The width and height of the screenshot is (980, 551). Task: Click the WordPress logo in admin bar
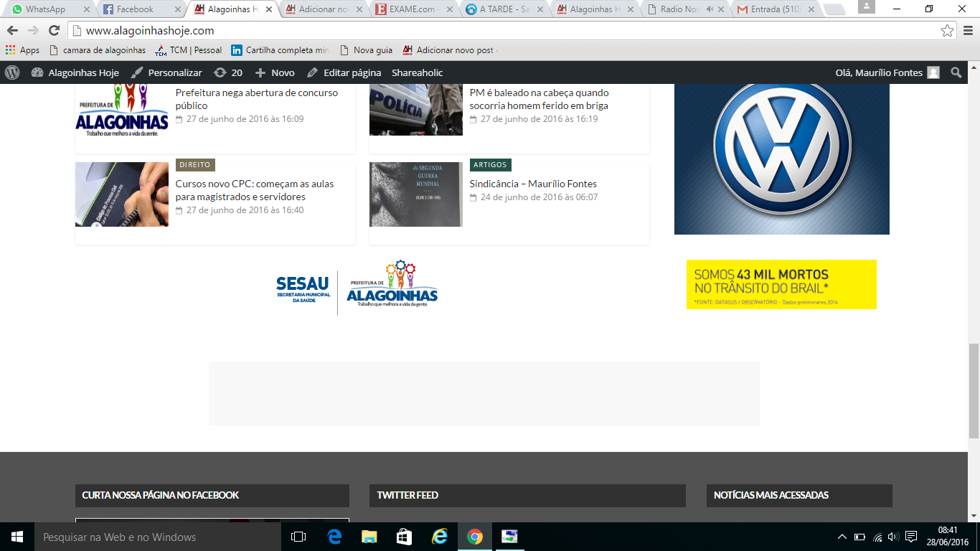(12, 72)
